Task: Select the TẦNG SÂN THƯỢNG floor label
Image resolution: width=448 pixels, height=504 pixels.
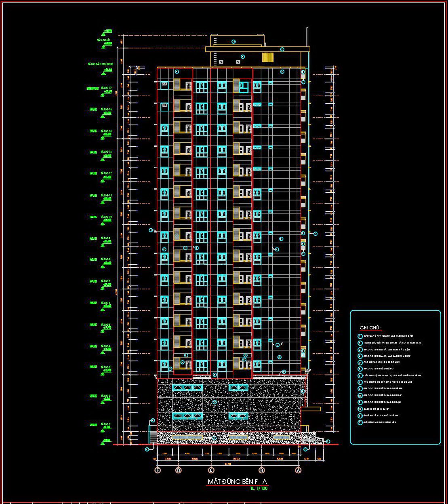Action: [100, 63]
